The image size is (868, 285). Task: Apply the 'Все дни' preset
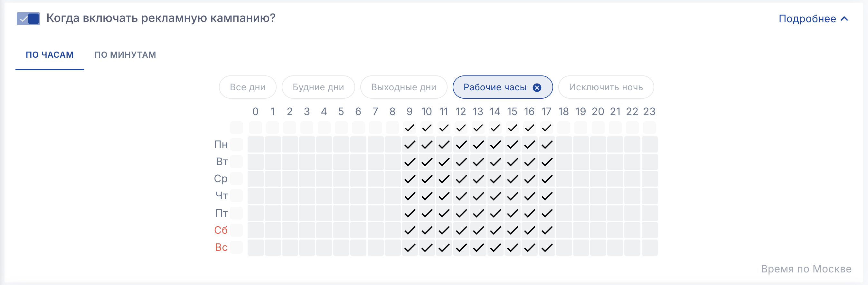pyautogui.click(x=247, y=87)
